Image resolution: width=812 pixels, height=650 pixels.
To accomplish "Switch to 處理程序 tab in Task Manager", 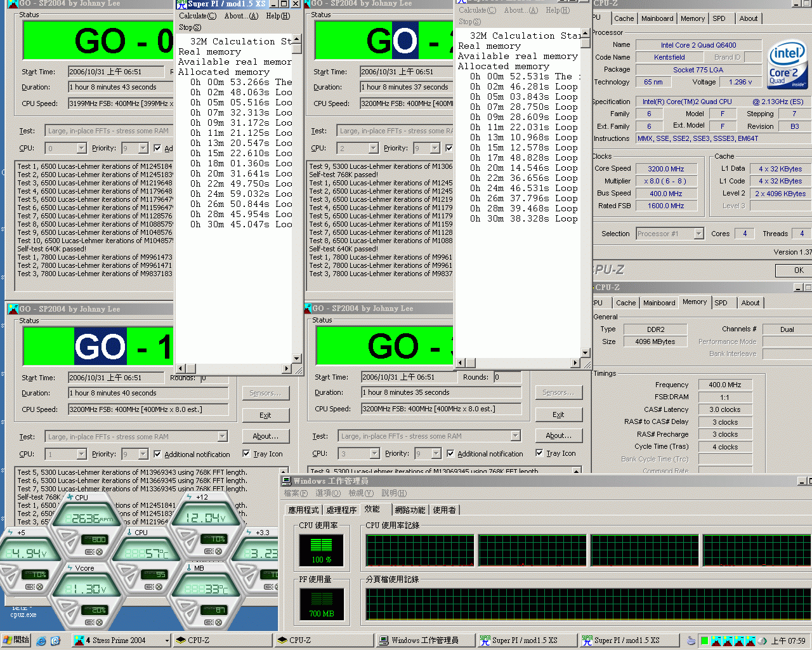I will tap(341, 510).
